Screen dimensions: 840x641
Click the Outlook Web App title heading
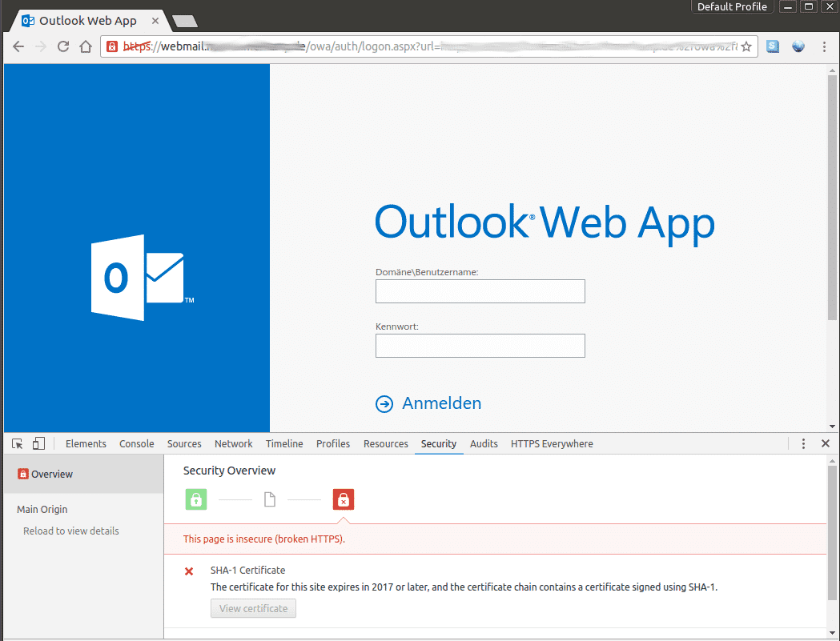pyautogui.click(x=545, y=224)
